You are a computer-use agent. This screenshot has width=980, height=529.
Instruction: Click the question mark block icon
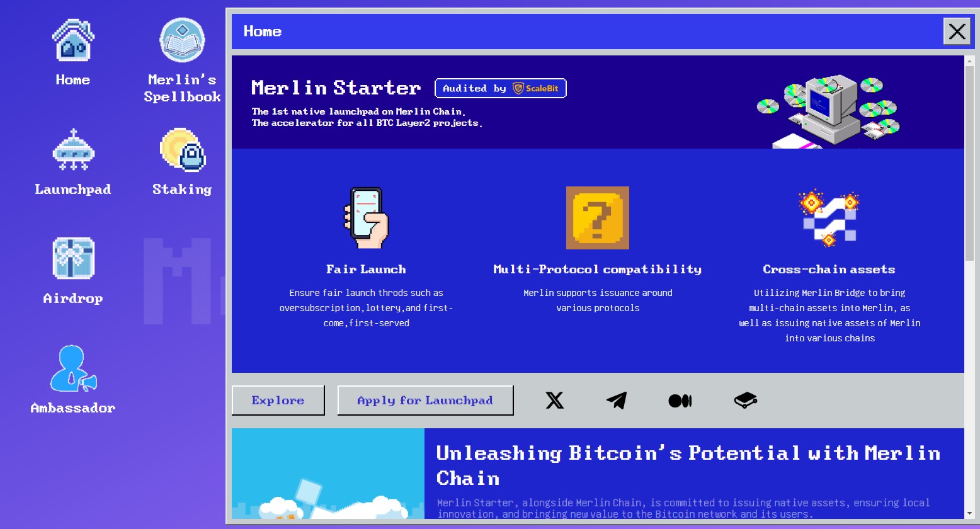coord(598,218)
